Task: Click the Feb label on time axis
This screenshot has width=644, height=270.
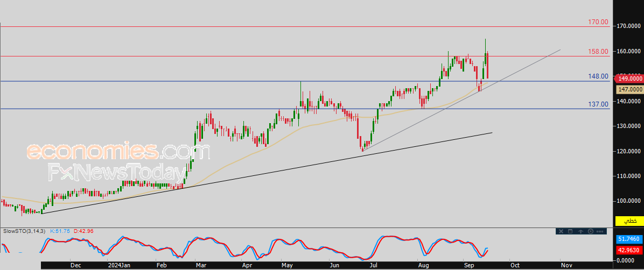Action: click(162, 266)
